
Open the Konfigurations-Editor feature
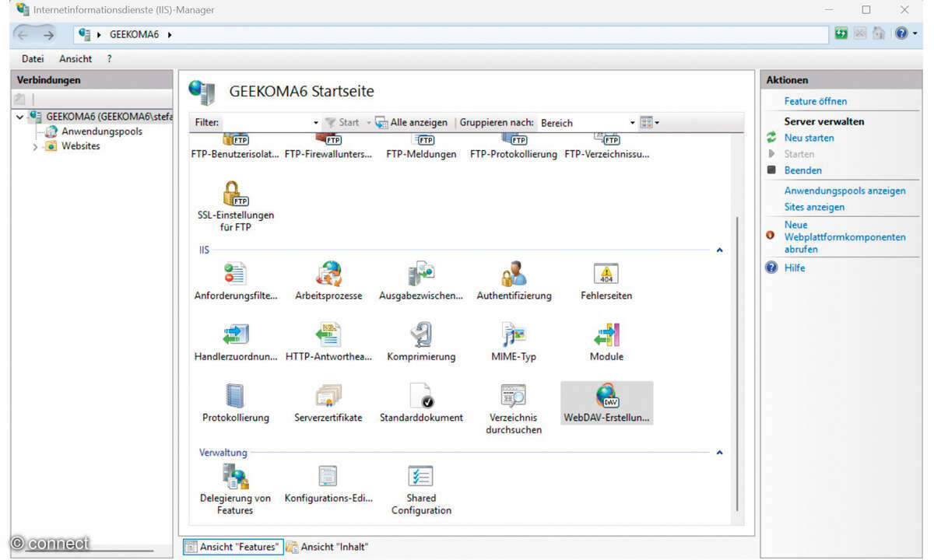click(328, 484)
